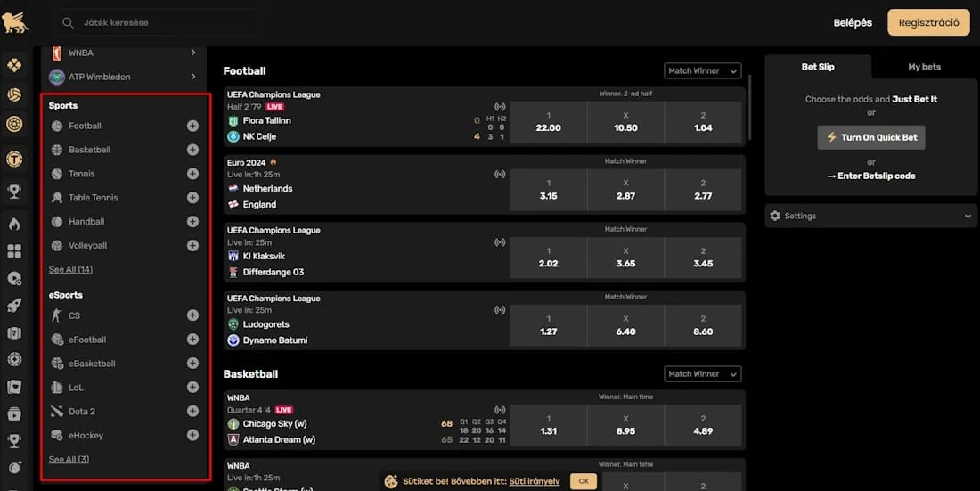Click live stream icon for KI Klaksvik match
The width and height of the screenshot is (980, 491).
[x=500, y=242]
